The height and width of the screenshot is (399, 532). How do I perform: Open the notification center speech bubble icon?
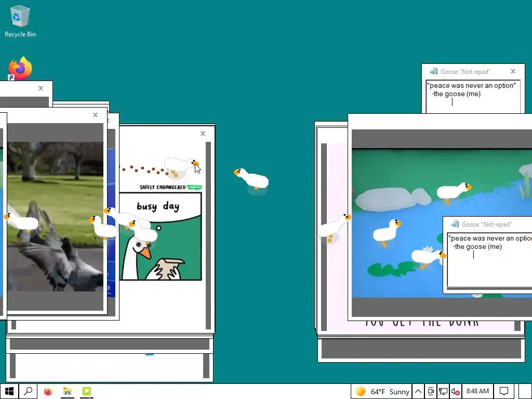[x=504, y=392]
